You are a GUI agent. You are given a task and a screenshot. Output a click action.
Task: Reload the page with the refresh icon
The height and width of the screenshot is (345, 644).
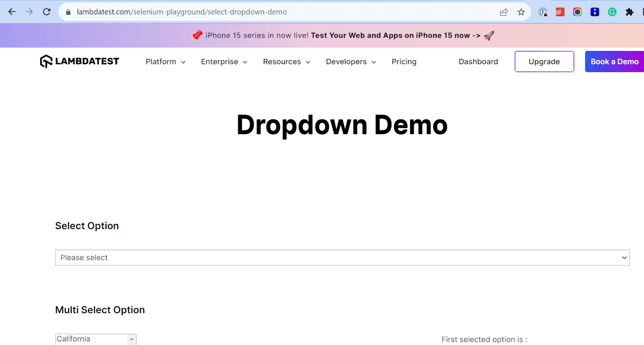(47, 12)
